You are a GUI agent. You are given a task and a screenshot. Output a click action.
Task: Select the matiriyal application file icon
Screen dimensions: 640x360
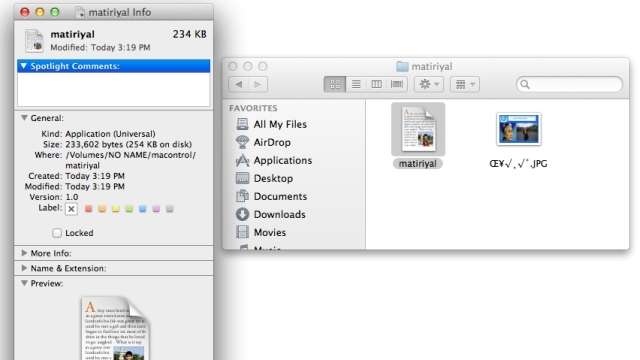point(418,129)
